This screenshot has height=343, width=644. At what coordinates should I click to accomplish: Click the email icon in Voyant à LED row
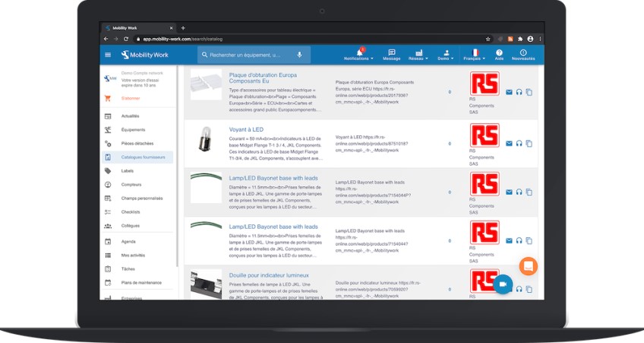coord(509,144)
